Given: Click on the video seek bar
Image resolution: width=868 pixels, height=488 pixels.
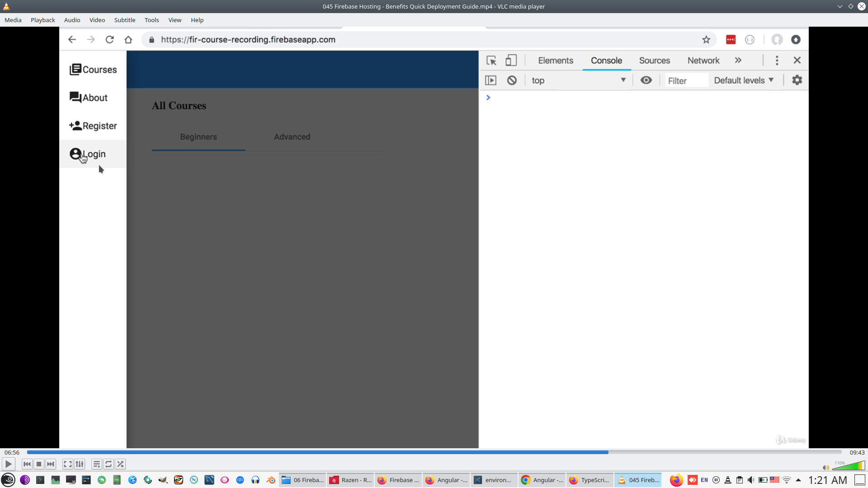Looking at the screenshot, I should click(x=434, y=452).
